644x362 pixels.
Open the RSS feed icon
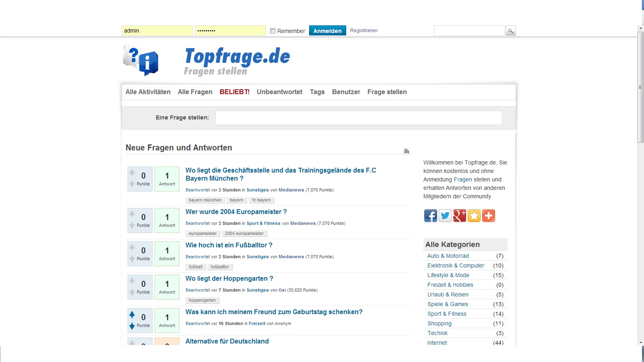pos(407,151)
